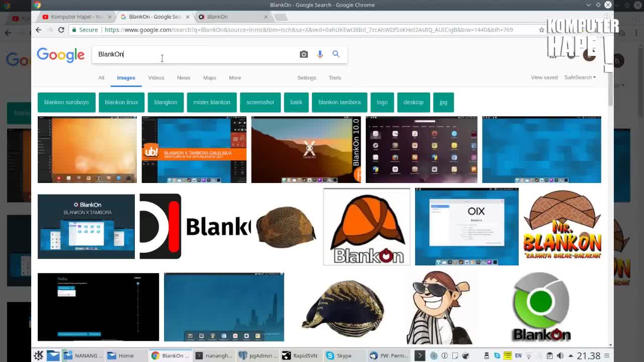Click the blue magnifier search button
The image size is (644, 362).
336,54
